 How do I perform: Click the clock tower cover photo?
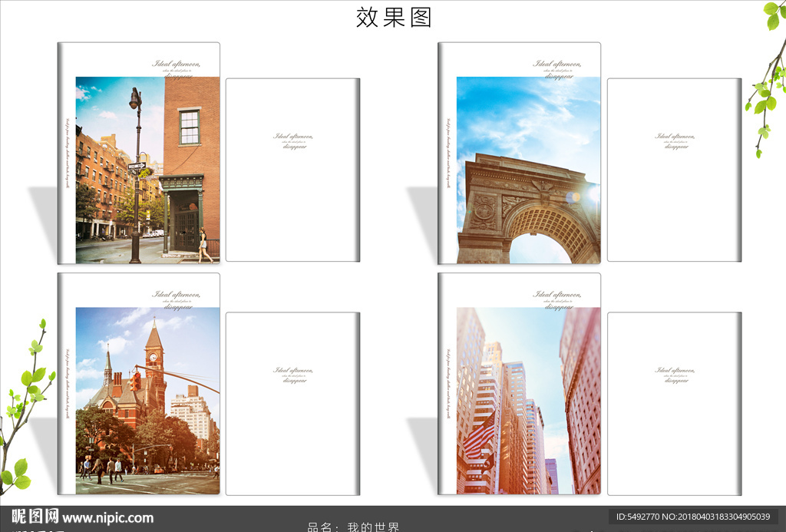147,401
